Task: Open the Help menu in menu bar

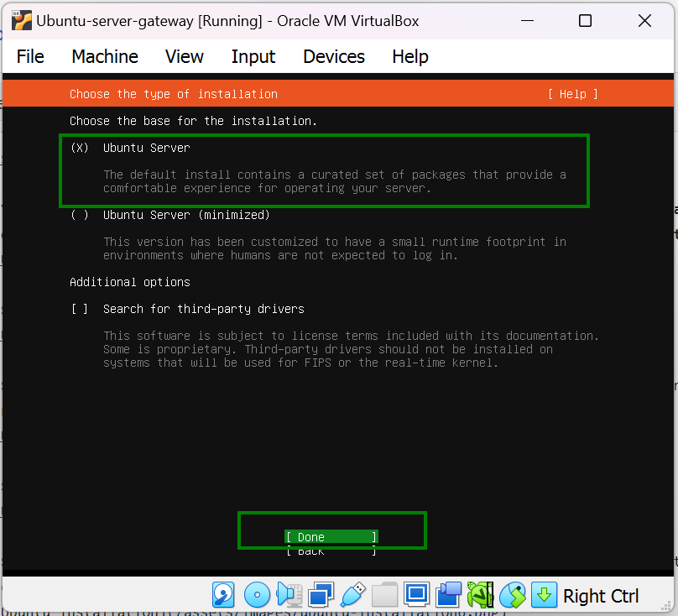Action: coord(410,57)
